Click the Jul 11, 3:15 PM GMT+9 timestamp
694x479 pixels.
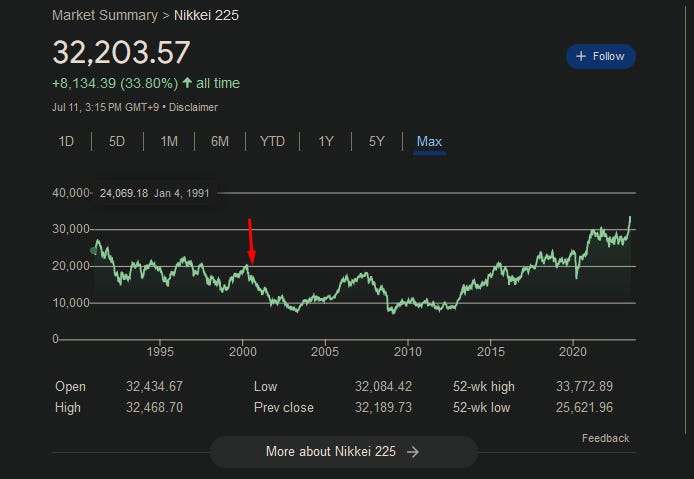pos(105,108)
